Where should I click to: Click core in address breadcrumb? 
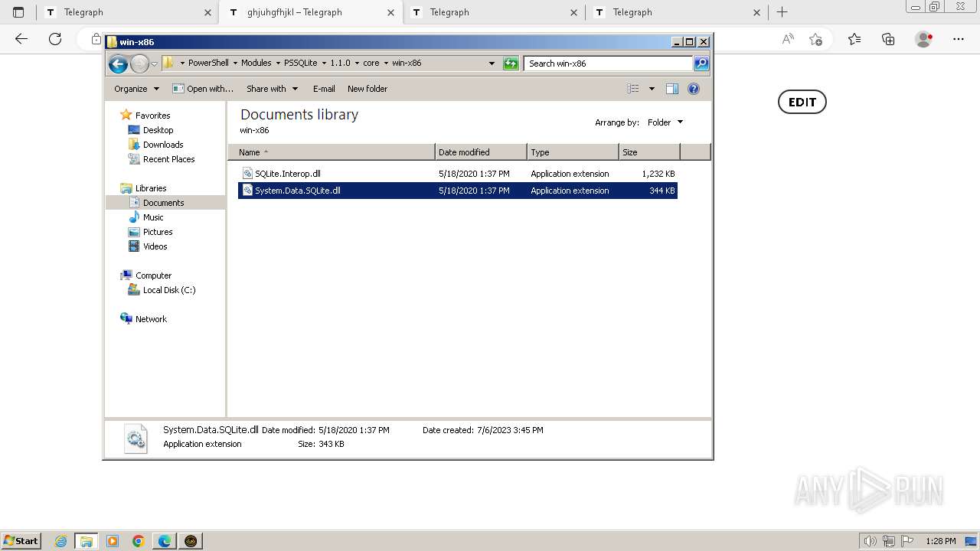(x=371, y=64)
